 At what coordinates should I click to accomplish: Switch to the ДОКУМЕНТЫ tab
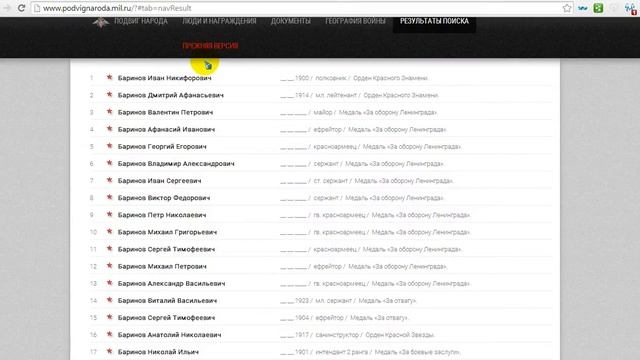point(291,21)
